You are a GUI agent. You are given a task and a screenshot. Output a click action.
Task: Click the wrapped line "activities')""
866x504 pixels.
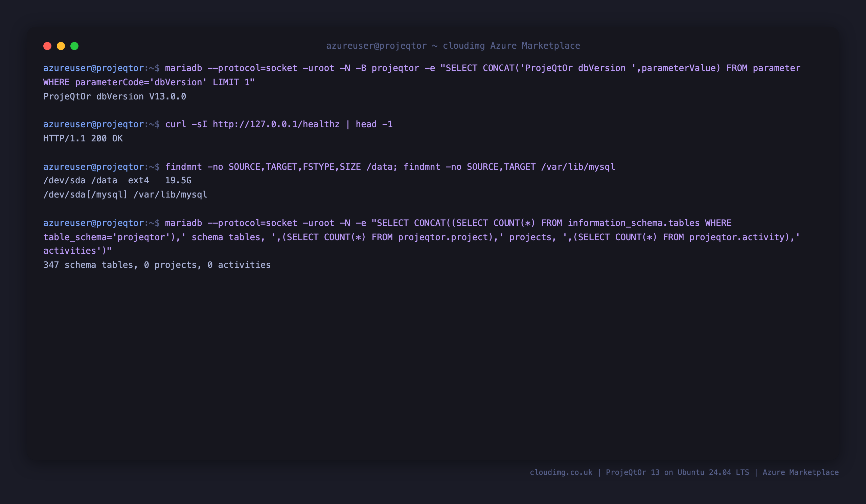coord(78,251)
